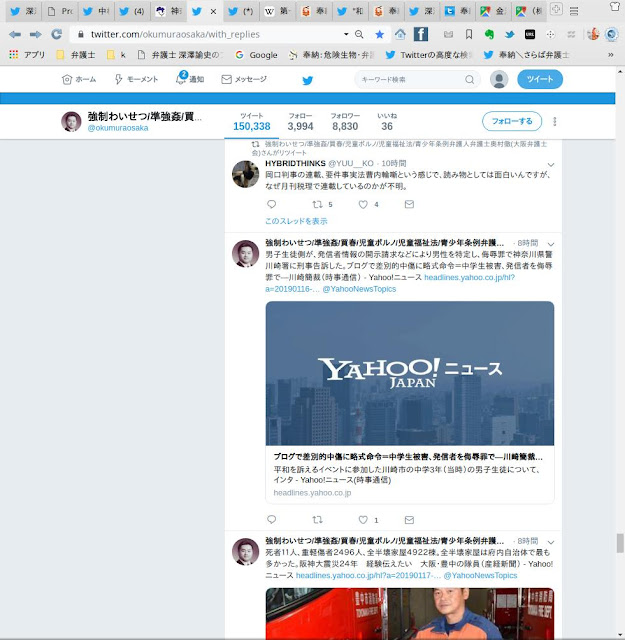625x640 pixels.
Task: Go to Twitter ホーム
Action: click(x=79, y=79)
